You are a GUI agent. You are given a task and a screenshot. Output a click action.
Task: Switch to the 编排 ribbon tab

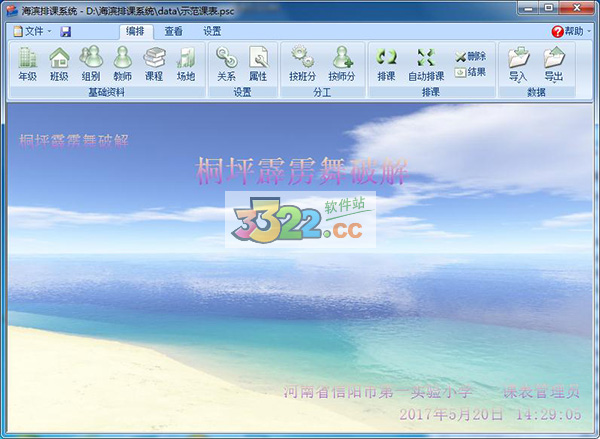pyautogui.click(x=135, y=31)
